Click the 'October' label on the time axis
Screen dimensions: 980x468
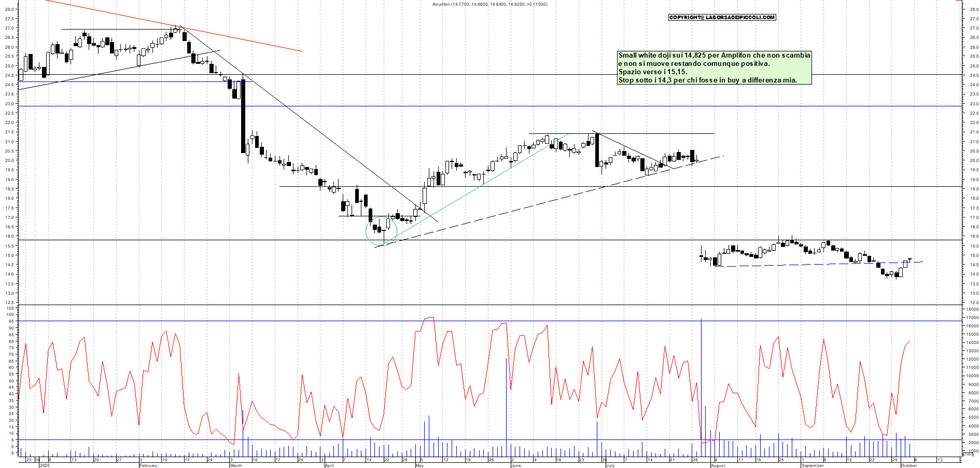tap(909, 465)
